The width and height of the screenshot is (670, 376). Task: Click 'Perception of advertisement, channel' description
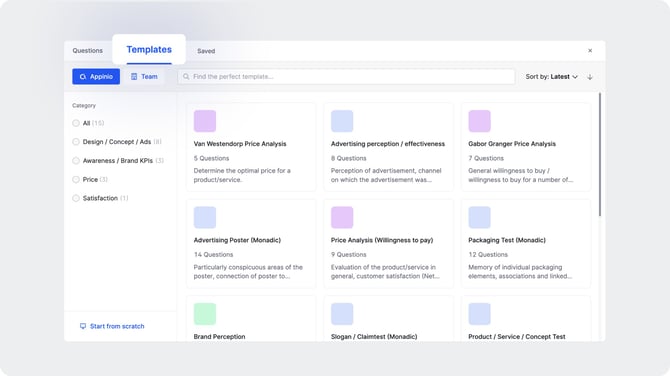386,175
